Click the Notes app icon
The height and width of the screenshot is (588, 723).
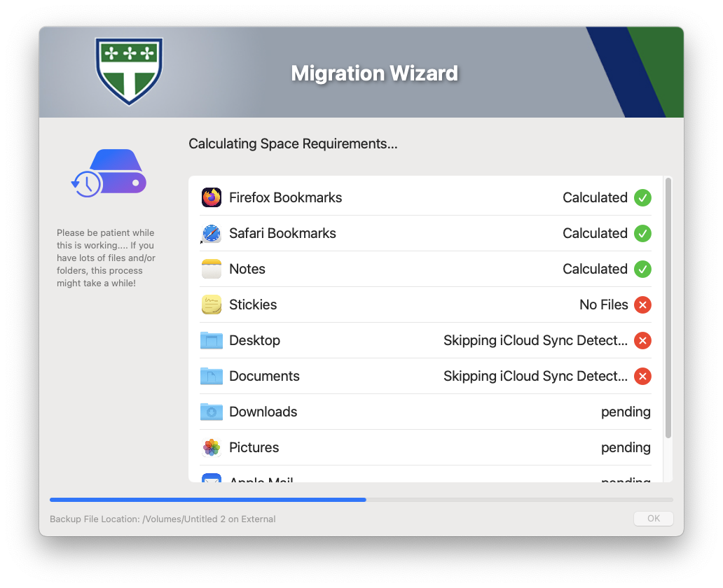(212, 269)
